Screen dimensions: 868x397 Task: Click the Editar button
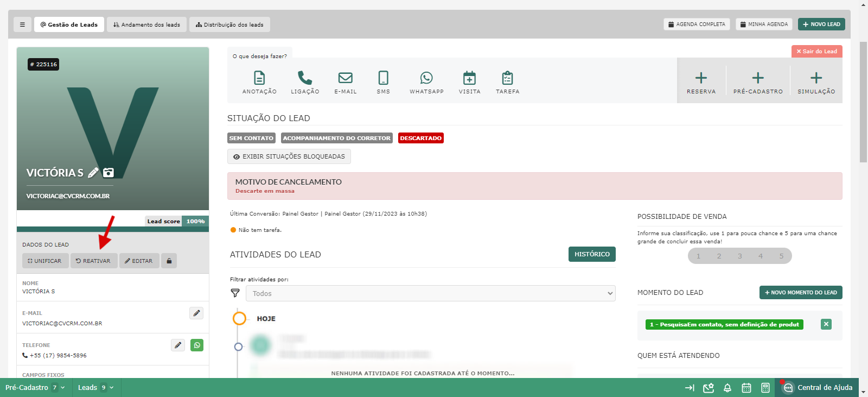(x=139, y=261)
